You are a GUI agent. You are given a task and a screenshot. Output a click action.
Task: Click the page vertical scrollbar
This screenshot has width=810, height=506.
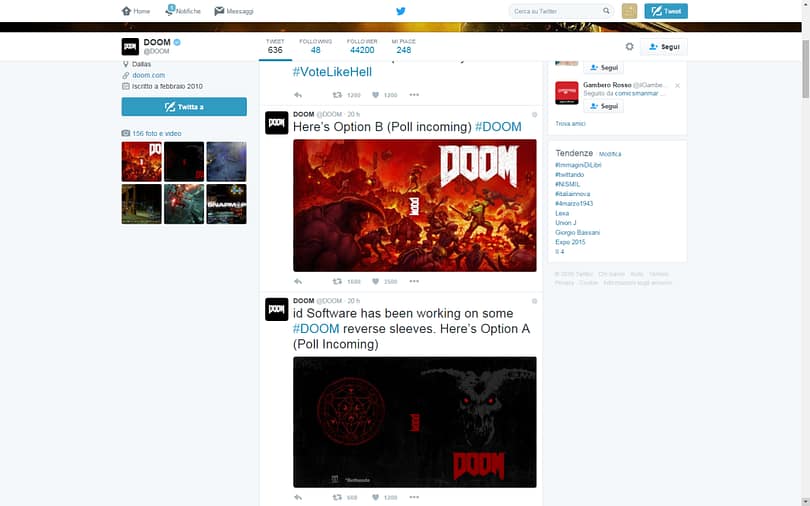805,69
